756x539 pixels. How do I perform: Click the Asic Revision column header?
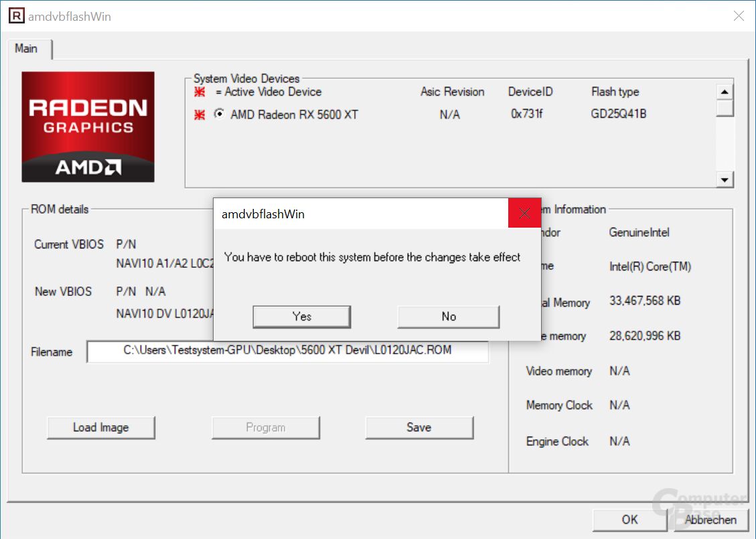coord(452,92)
